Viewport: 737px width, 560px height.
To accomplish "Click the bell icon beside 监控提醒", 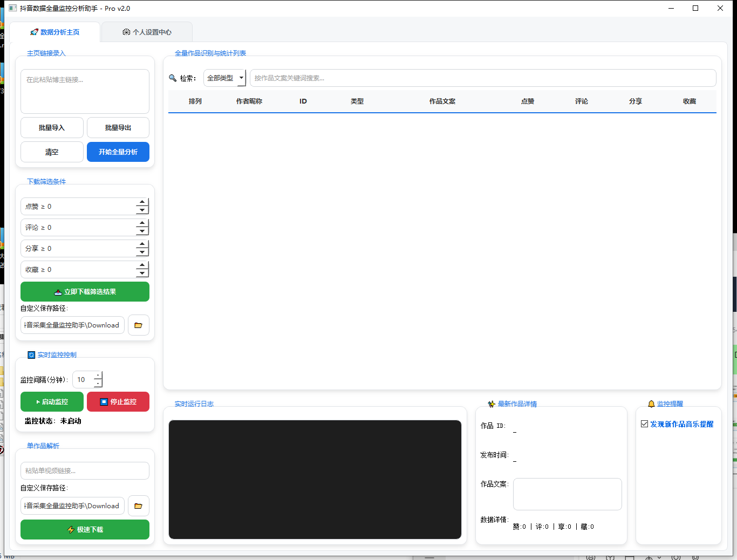I will pos(651,404).
